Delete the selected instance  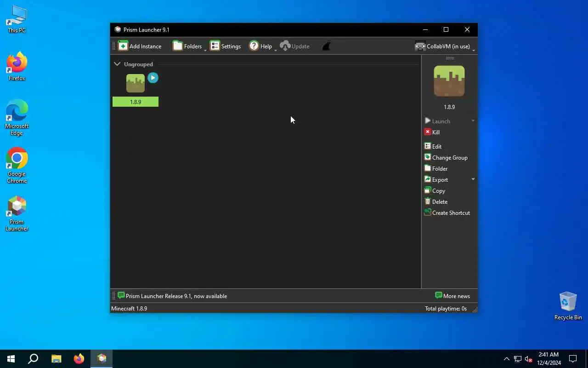click(435, 201)
